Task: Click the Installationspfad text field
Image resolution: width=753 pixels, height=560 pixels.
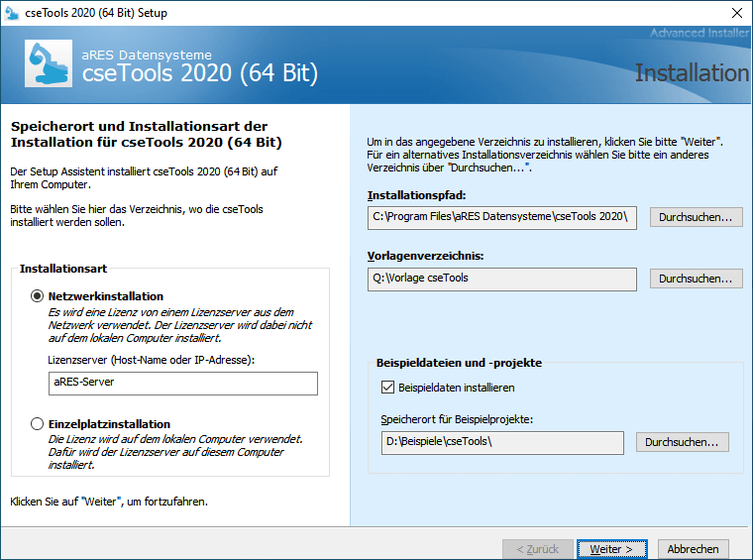Action: [501, 217]
